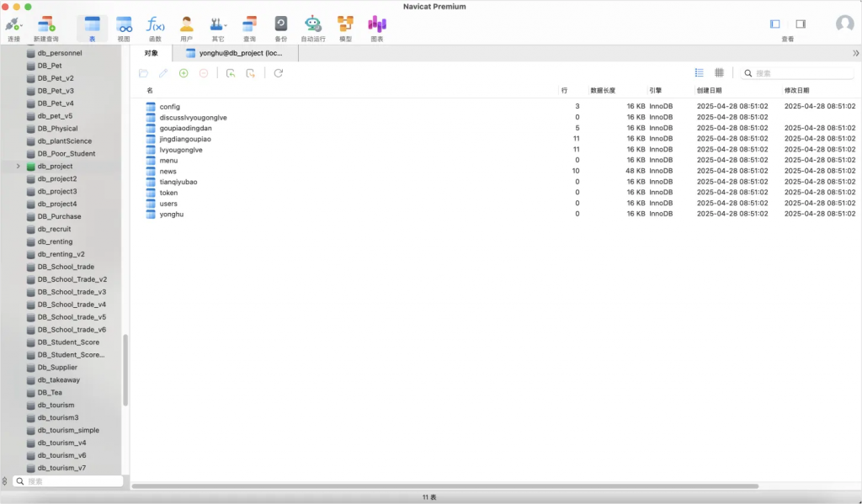Expand the db_project database tree node
The image size is (862, 504).
(19, 167)
